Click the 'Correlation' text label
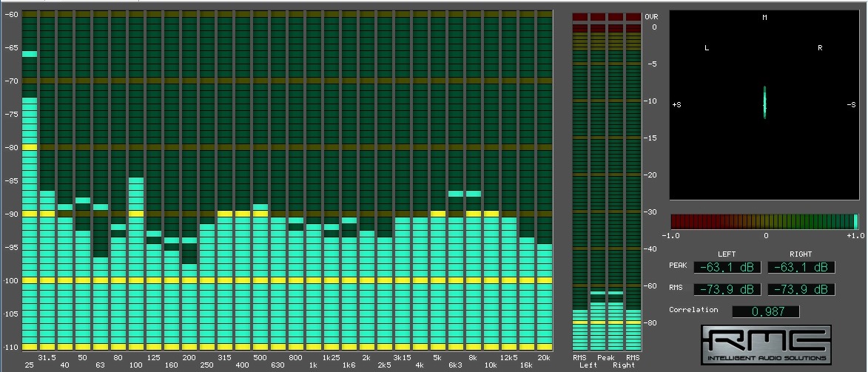The image size is (868, 372). click(693, 310)
